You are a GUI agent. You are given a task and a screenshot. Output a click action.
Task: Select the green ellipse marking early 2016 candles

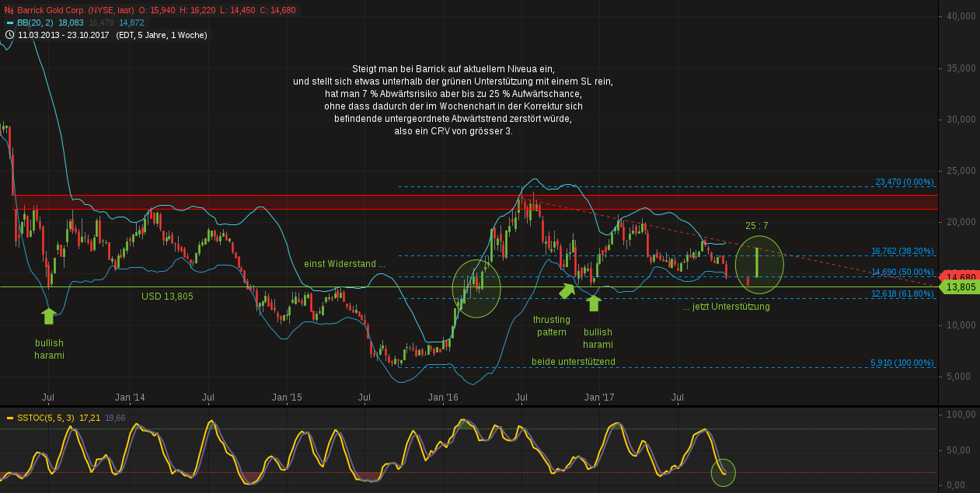coord(476,288)
